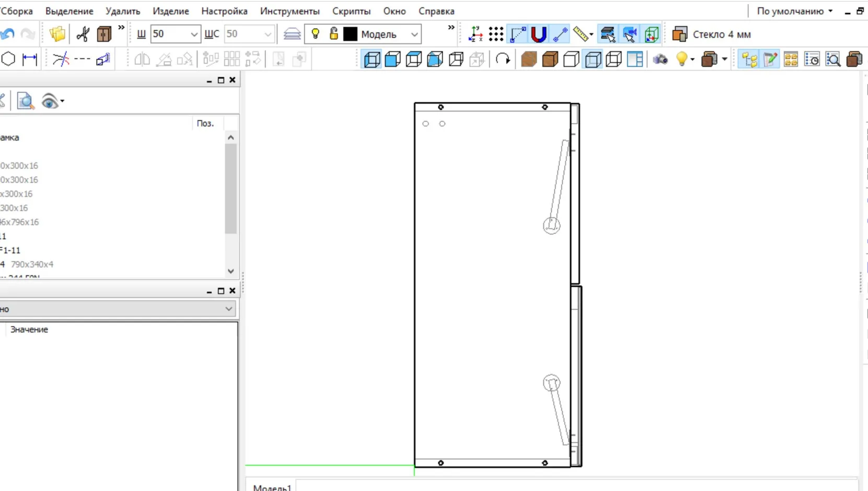Open the ruler measurement tool

(581, 34)
